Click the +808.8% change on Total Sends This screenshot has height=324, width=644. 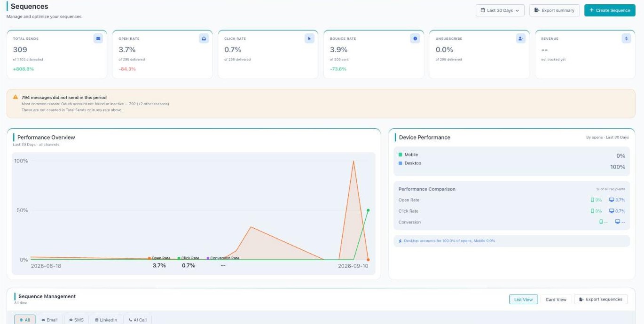click(24, 69)
